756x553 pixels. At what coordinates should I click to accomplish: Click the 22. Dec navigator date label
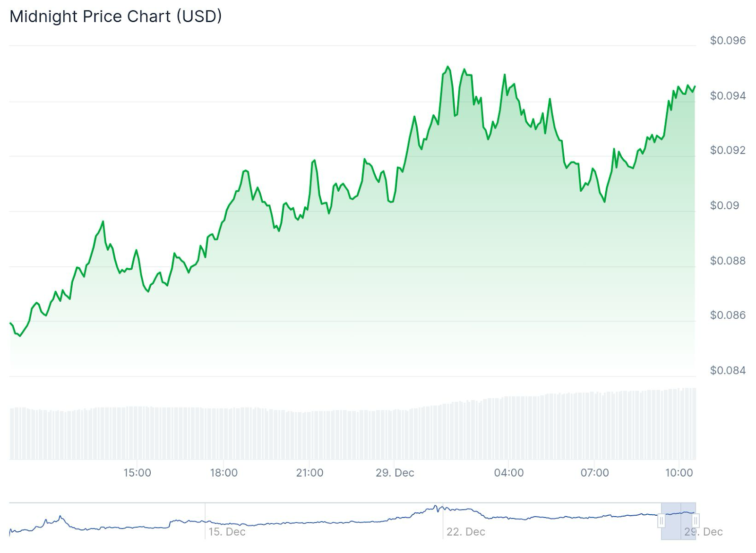tap(466, 532)
